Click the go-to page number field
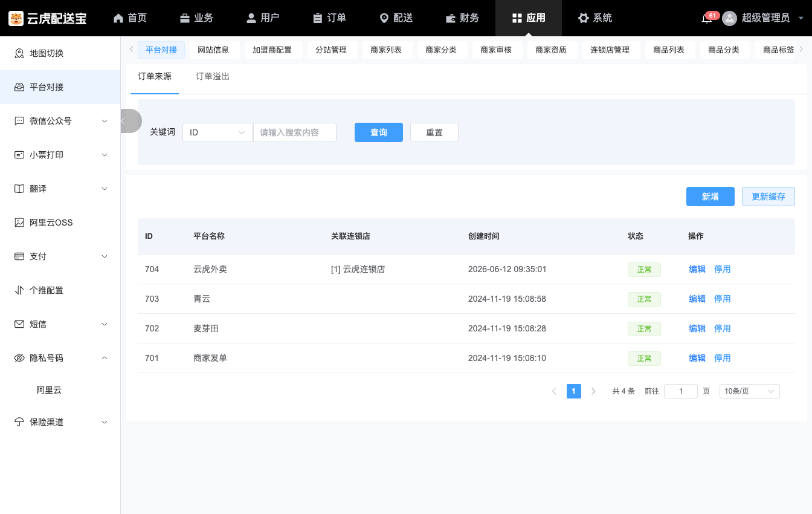The image size is (812, 514). [681, 391]
